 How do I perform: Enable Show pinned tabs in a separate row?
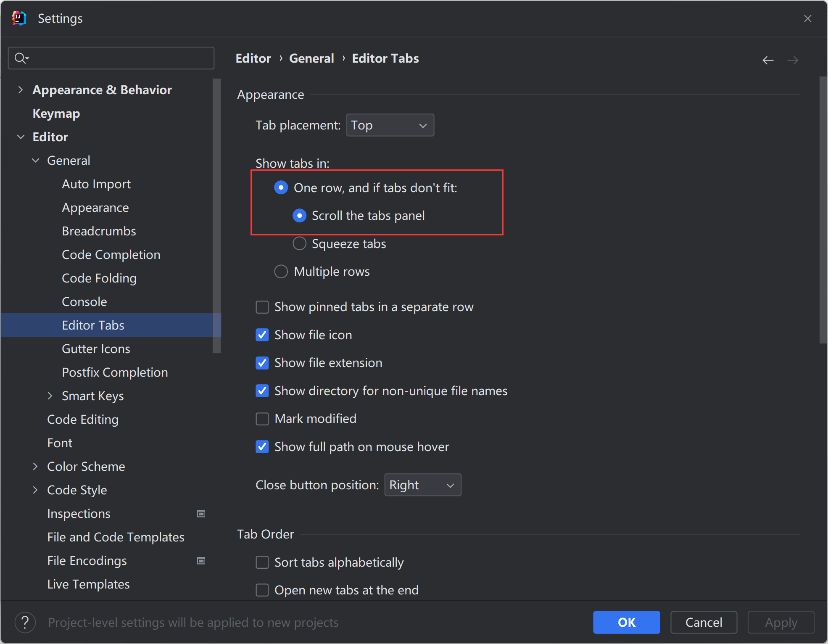[262, 307]
